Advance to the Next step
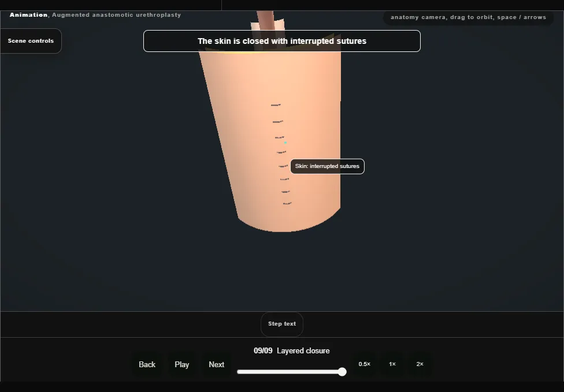564x392 pixels. click(x=217, y=364)
